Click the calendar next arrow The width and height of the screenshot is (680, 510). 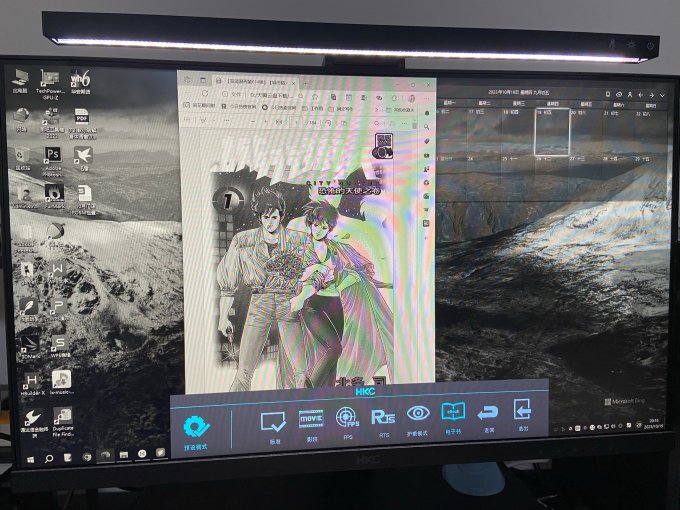[x=651, y=95]
